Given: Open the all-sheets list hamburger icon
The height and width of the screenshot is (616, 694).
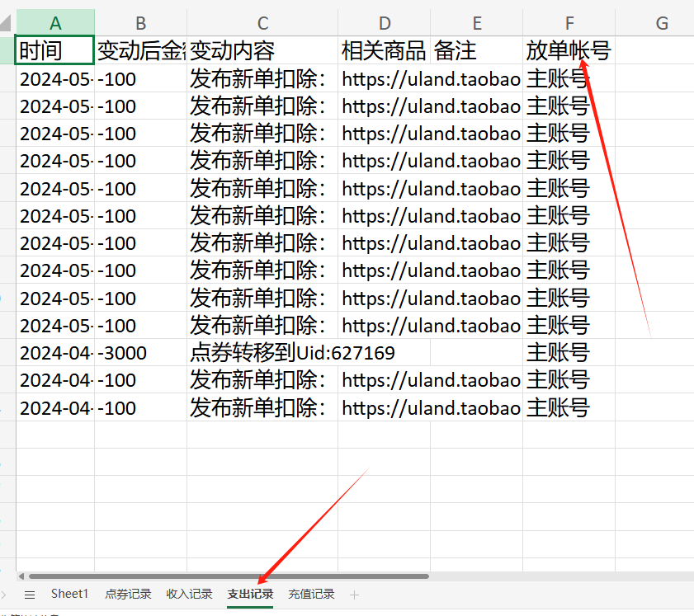Looking at the screenshot, I should (x=30, y=595).
